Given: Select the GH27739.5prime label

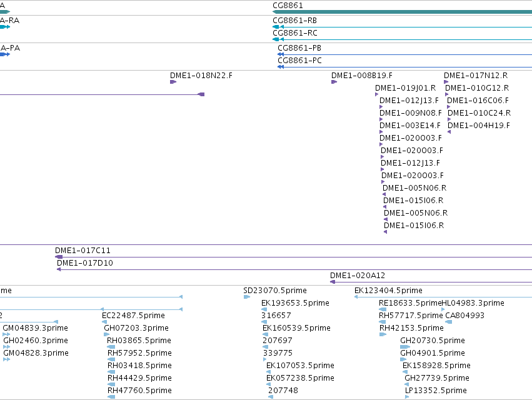Looking at the screenshot, I should (437, 378).
